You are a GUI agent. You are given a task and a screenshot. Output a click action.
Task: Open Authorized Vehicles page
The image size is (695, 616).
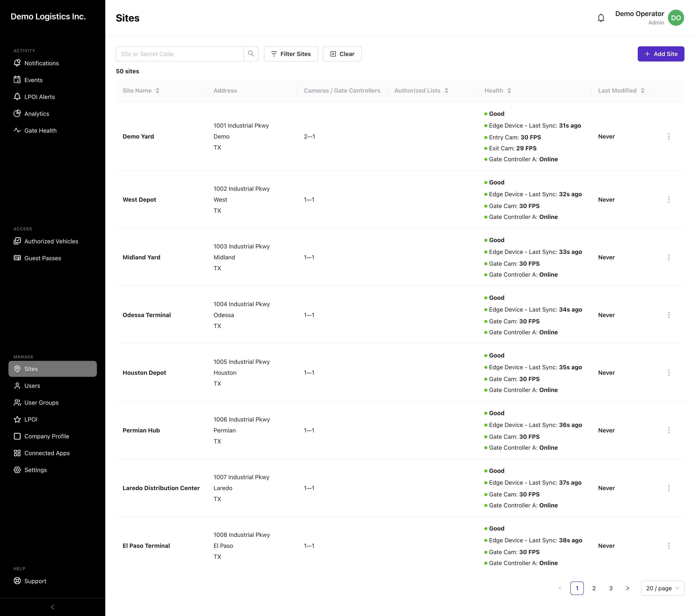(x=53, y=241)
